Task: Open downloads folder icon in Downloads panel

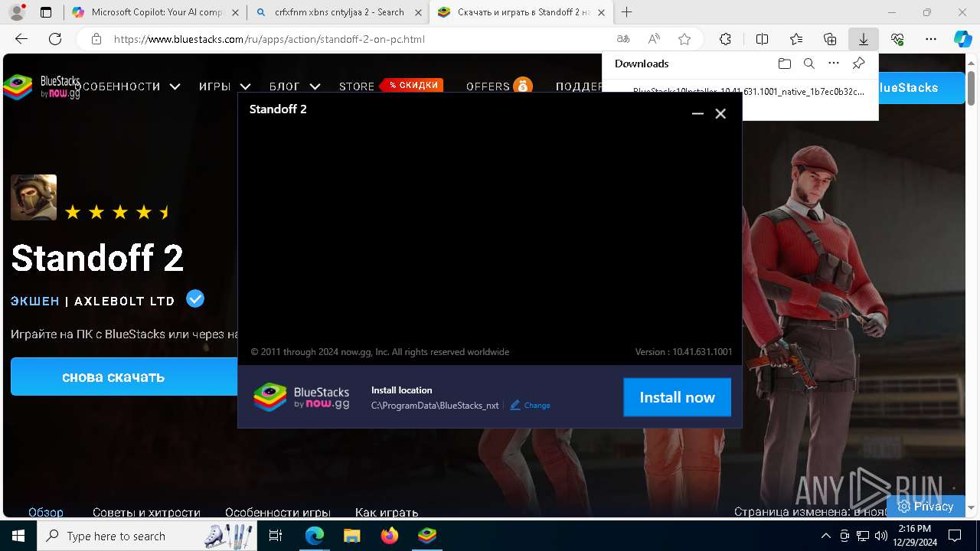Action: coord(784,64)
